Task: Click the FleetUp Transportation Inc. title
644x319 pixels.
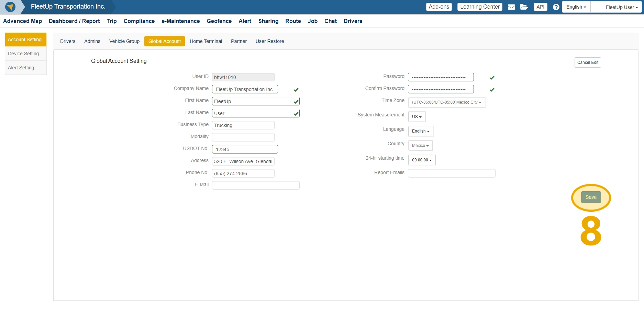Action: [x=68, y=7]
